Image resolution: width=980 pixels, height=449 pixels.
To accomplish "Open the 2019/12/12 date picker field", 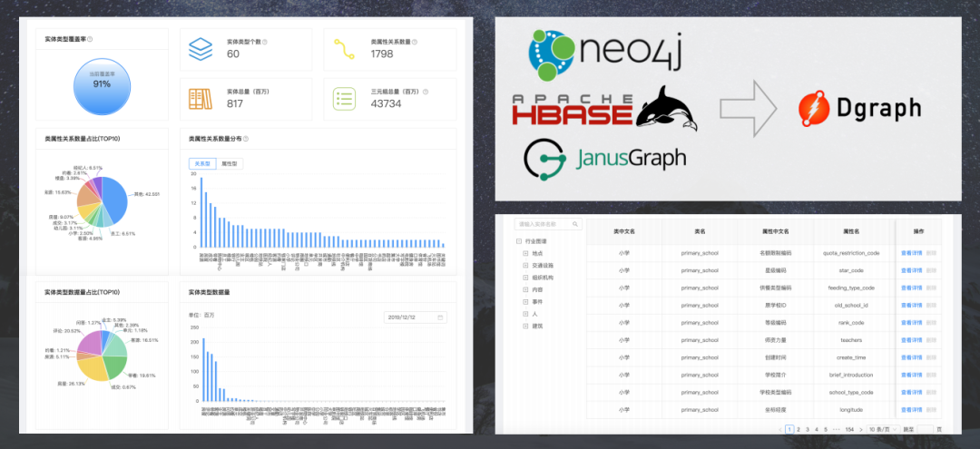I will [x=415, y=317].
